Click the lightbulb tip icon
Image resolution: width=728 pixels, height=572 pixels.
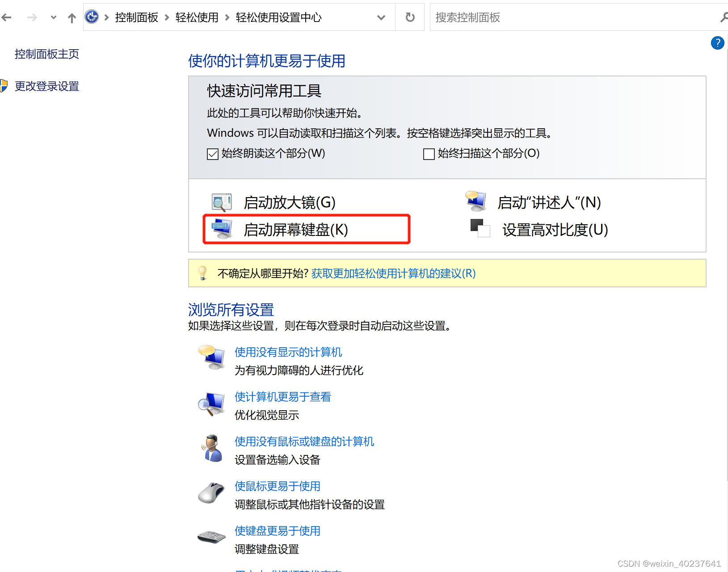(202, 273)
